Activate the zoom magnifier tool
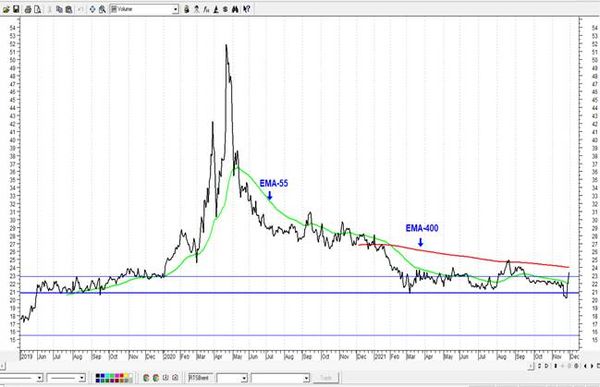Image resolution: width=600 pixels, height=387 pixels. [102, 9]
